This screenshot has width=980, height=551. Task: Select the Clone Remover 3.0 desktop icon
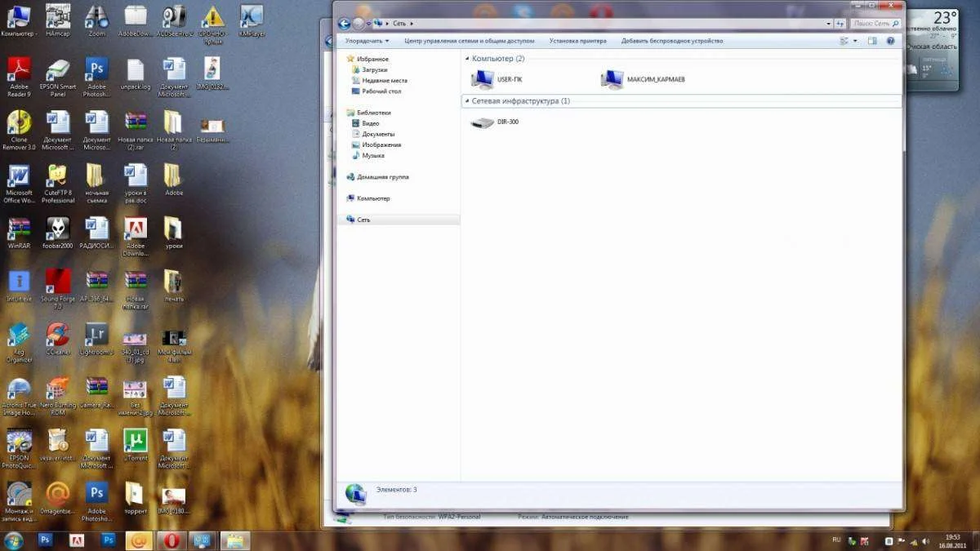click(19, 131)
